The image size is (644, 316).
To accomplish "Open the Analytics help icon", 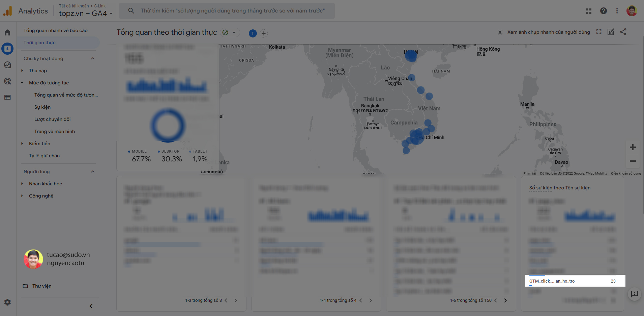I will click(604, 11).
